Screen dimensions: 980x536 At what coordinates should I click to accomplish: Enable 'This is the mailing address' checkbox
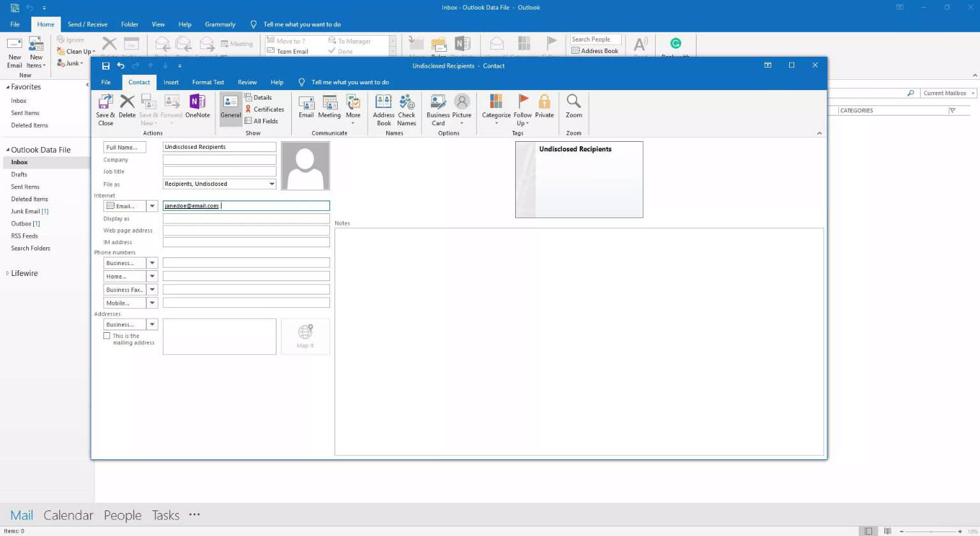tap(107, 335)
